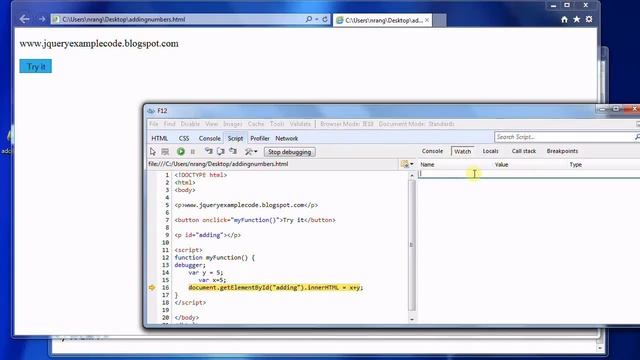The width and height of the screenshot is (640, 360).
Task: Select the addingnumbers browser tab
Action: (382, 20)
